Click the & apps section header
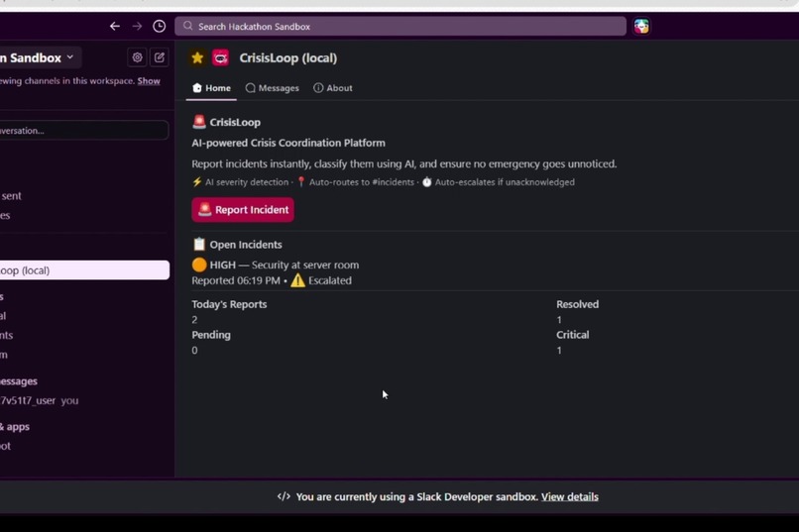The image size is (799, 532). [x=15, y=427]
